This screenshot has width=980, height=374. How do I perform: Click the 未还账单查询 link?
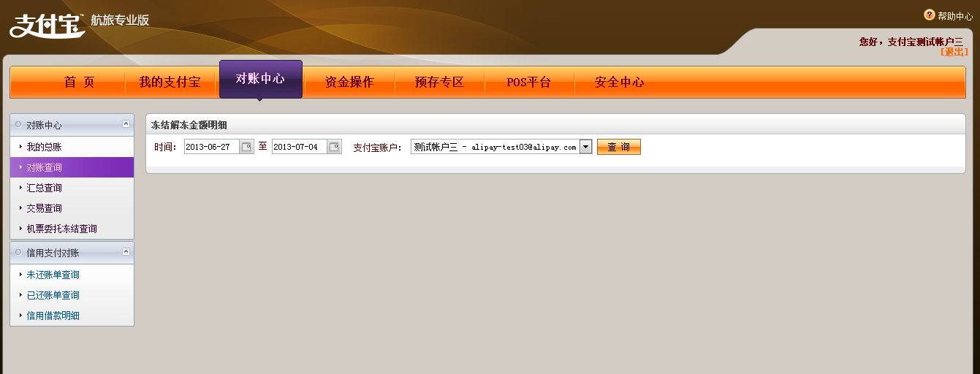pyautogui.click(x=53, y=275)
